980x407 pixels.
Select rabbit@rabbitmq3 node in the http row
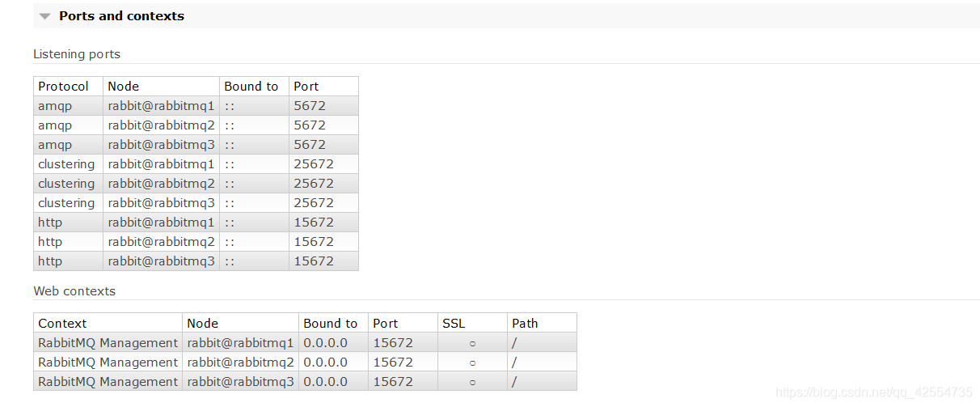coord(161,261)
